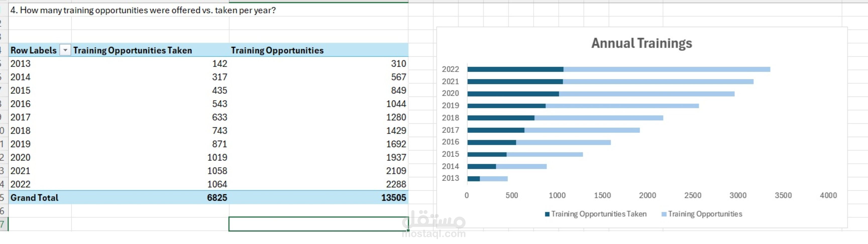Click the cell with value 1019
Viewport: 868px width, 244px height.
coord(150,158)
